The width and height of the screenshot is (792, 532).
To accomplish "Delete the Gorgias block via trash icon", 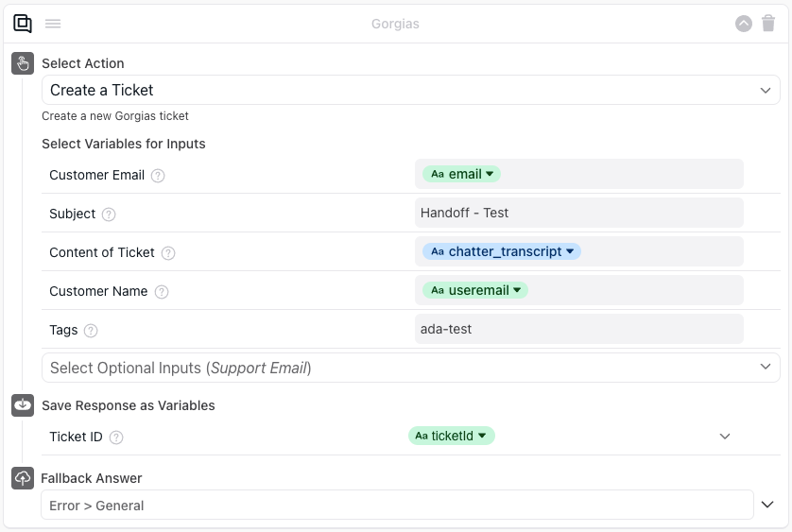I will tap(768, 24).
